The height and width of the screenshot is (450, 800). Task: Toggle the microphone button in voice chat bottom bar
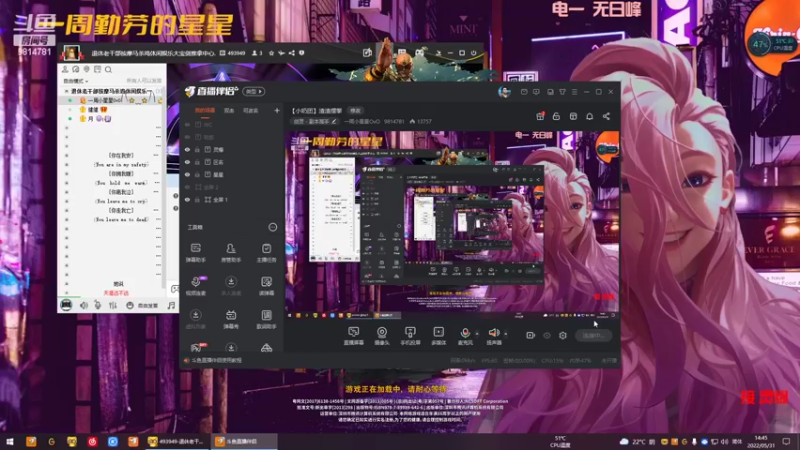click(x=97, y=305)
